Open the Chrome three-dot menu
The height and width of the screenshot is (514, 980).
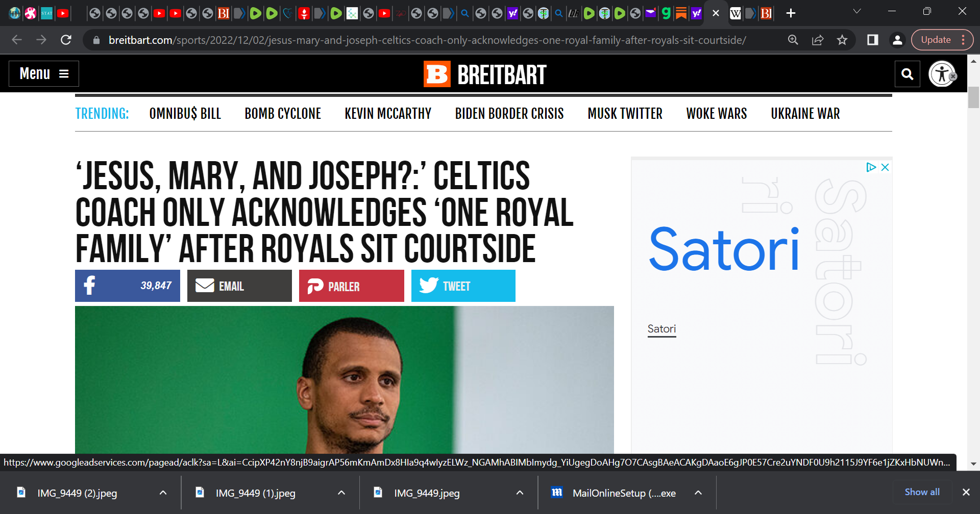click(963, 40)
